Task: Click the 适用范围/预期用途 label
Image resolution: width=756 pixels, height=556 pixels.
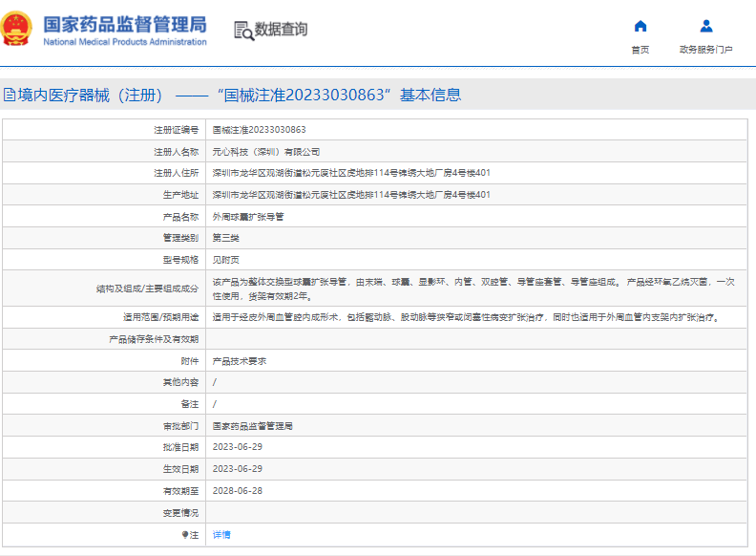Action: [160, 317]
